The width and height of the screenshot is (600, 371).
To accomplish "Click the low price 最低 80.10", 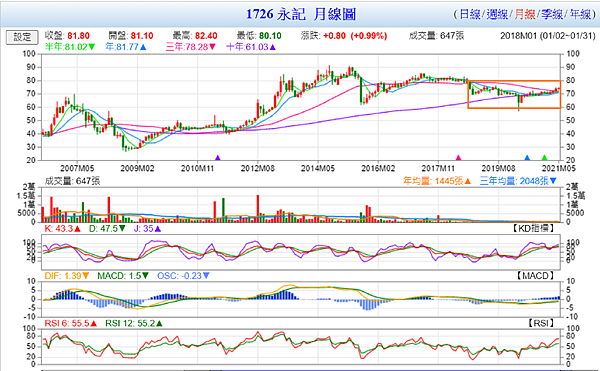I will pyautogui.click(x=259, y=36).
